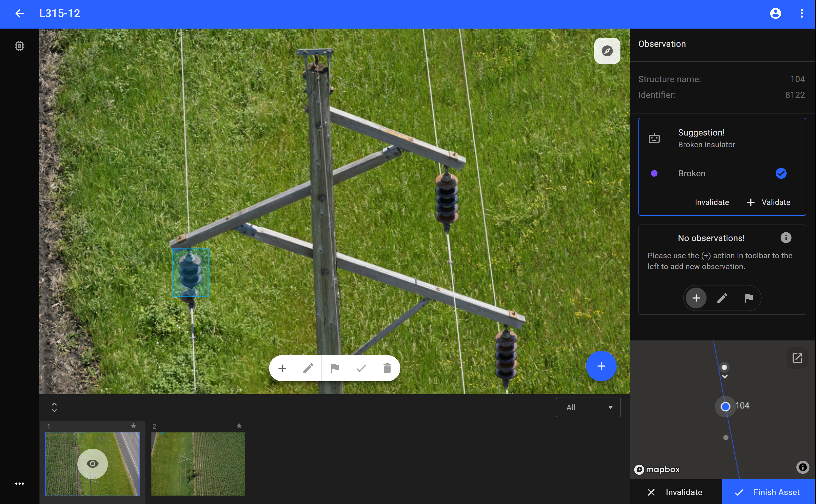Click the checkmark in floating toolbar
Image resolution: width=816 pixels, height=504 pixels.
[361, 368]
